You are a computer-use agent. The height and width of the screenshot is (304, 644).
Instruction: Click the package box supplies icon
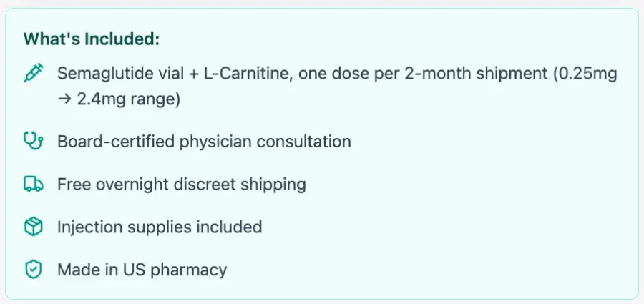point(33,227)
